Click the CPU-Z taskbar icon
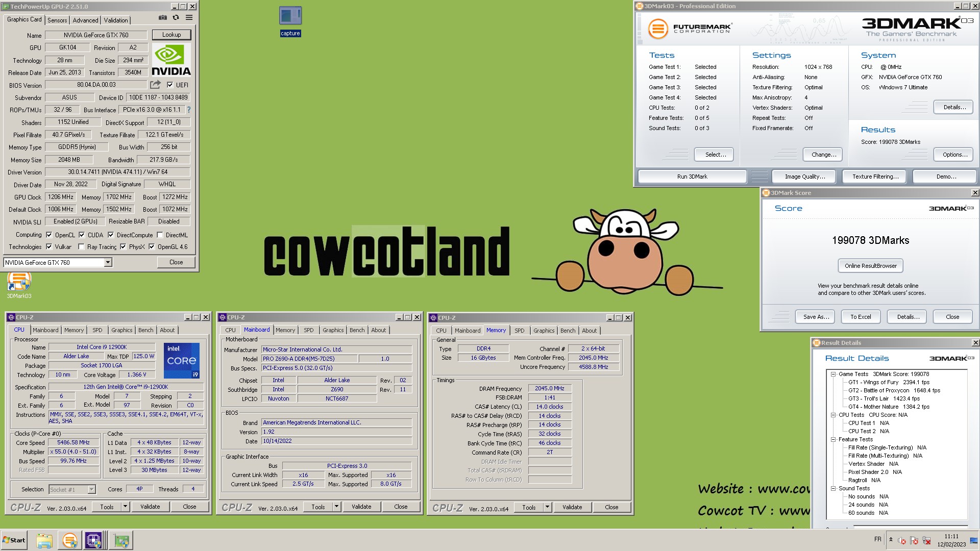 [x=94, y=540]
